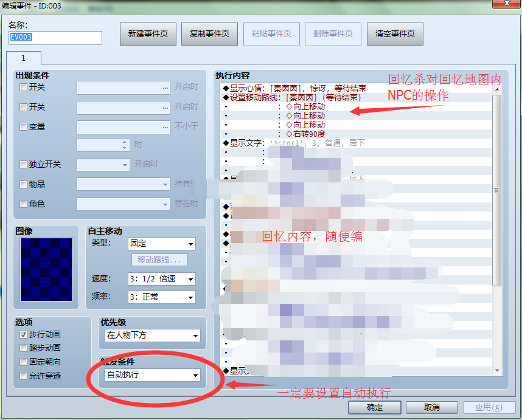Click the 复制事件页 button
Image resolution: width=522 pixels, height=420 pixels.
click(x=209, y=34)
